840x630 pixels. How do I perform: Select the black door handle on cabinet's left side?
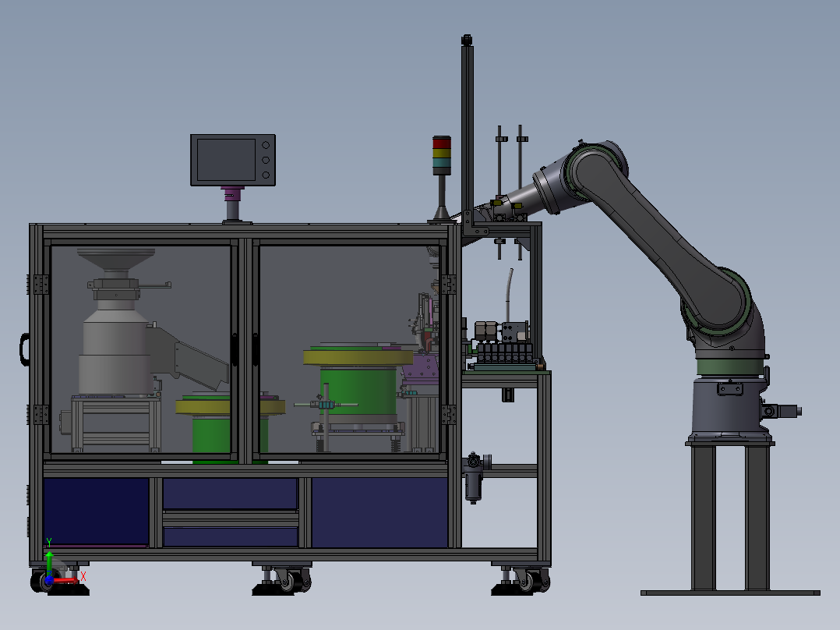[x=25, y=349]
